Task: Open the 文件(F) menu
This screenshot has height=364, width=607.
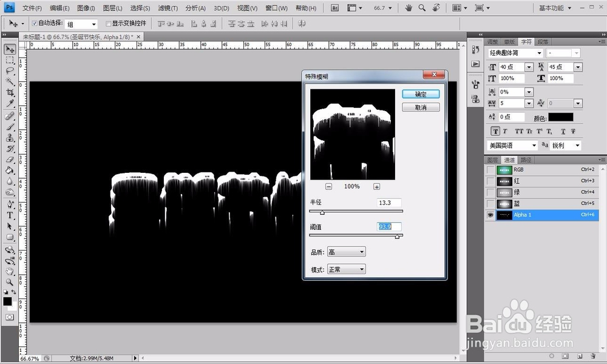Action: [32, 8]
